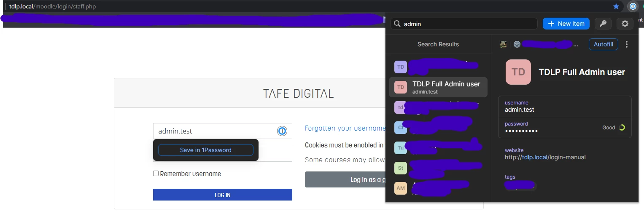Click the hidden password dots field

tap(521, 131)
